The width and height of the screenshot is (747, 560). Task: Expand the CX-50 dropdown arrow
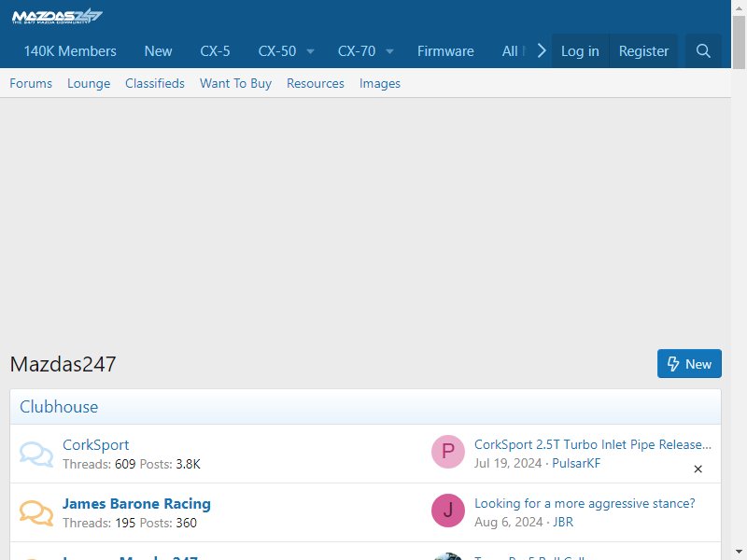click(310, 51)
